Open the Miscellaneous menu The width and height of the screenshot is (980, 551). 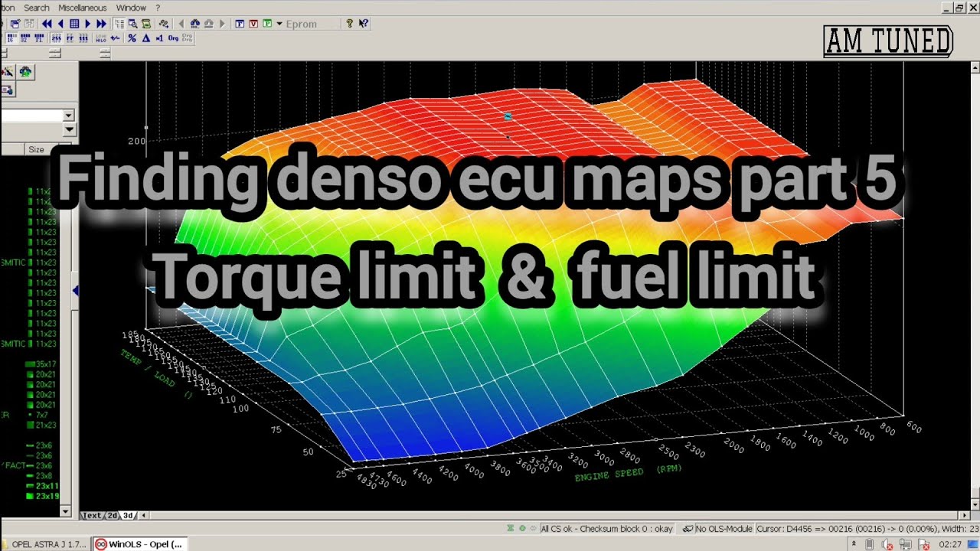click(x=83, y=8)
